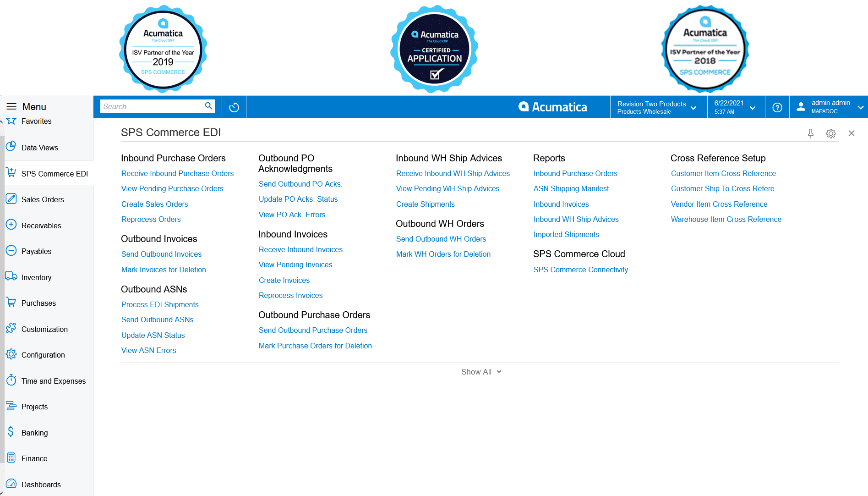This screenshot has height=496, width=868.
Task: Open workspace settings gear icon
Action: tap(831, 133)
